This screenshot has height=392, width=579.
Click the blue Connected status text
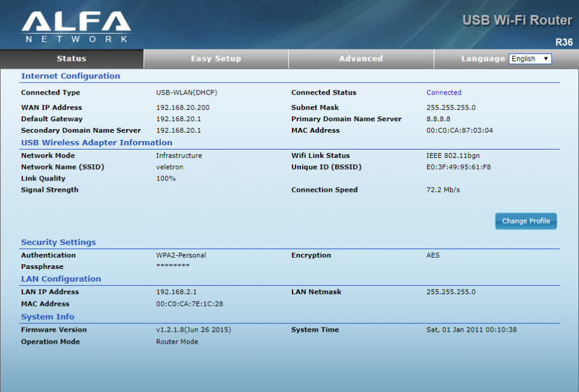coord(444,93)
